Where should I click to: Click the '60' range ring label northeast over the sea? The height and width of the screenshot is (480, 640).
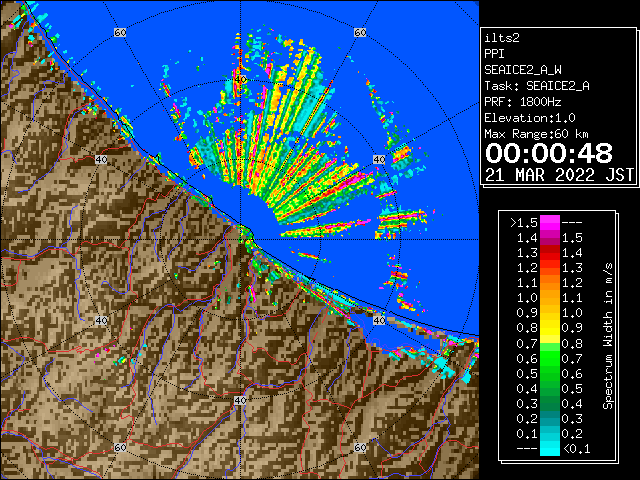pyautogui.click(x=360, y=32)
